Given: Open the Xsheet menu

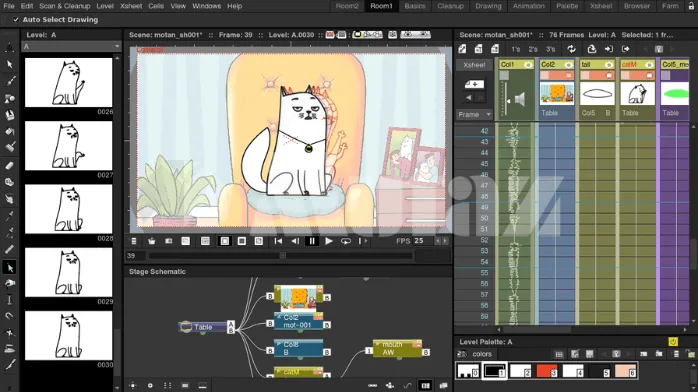Looking at the screenshot, I should pyautogui.click(x=131, y=6).
